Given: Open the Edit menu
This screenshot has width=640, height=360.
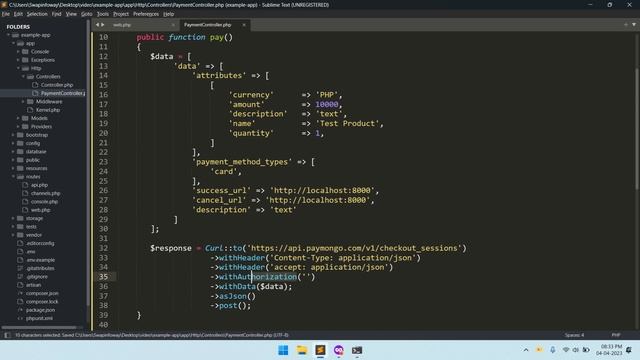Looking at the screenshot, I should [x=18, y=14].
